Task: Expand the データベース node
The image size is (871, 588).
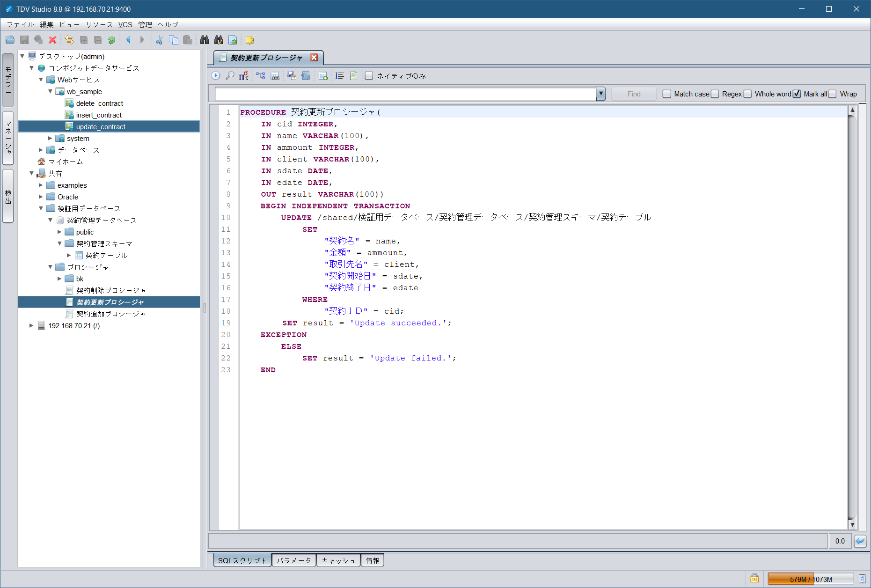Action: (x=41, y=150)
